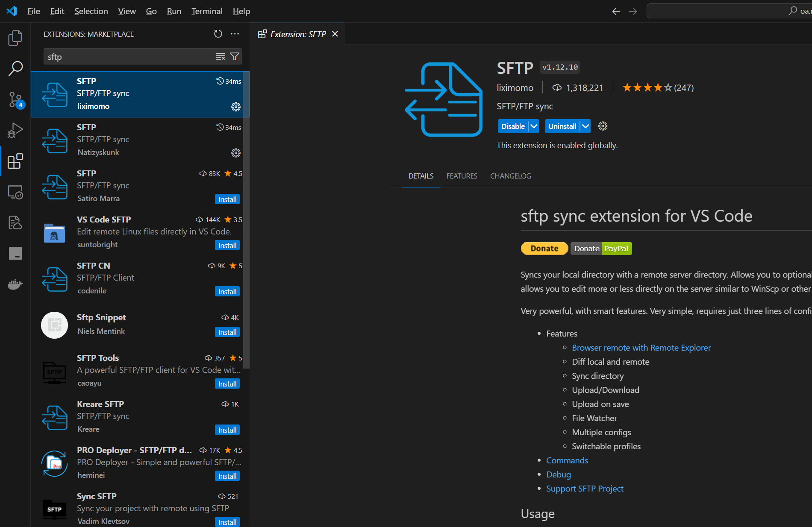Image resolution: width=812 pixels, height=527 pixels.
Task: Install the SFTP Tools extension
Action: click(227, 384)
